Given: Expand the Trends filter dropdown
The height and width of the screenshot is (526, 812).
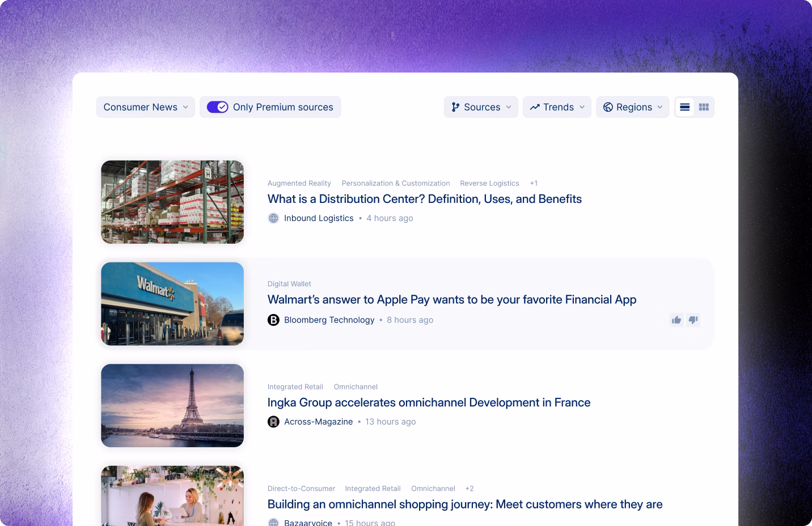Looking at the screenshot, I should point(557,107).
